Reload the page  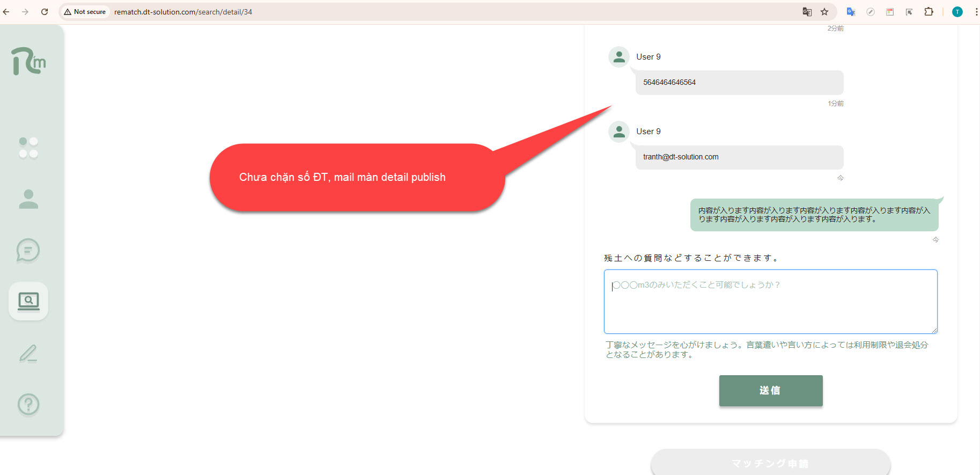[45, 12]
